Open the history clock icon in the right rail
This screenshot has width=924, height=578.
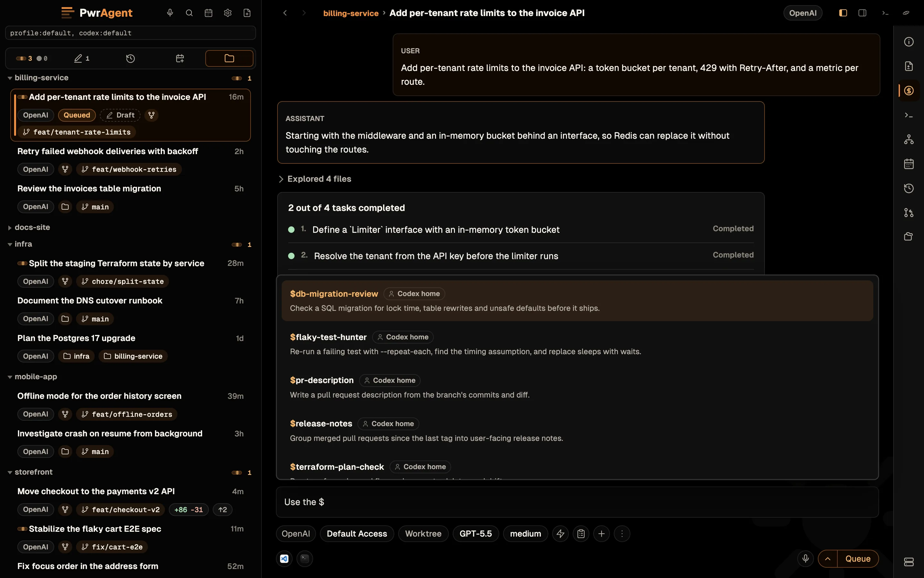click(909, 188)
